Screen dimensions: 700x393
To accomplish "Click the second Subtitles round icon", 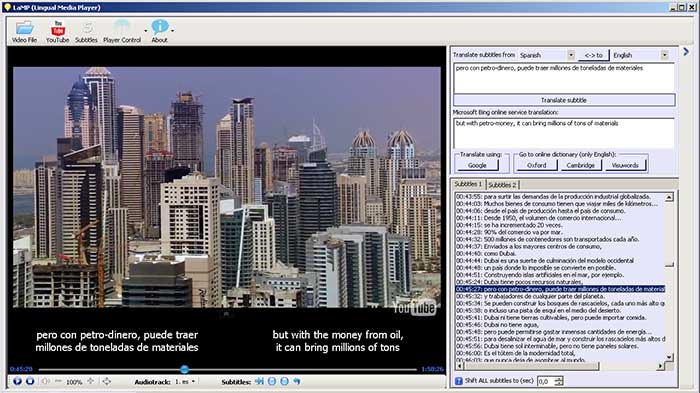I will 272,381.
